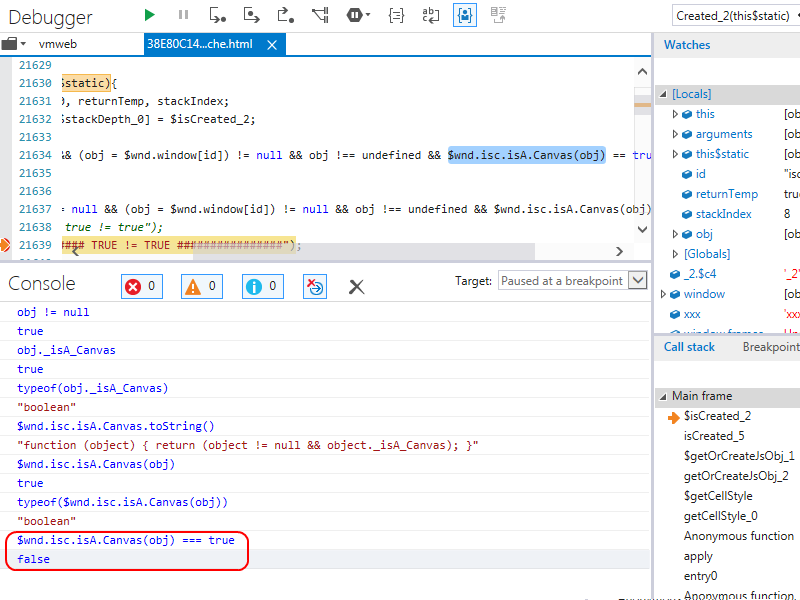800x600 pixels.
Task: Clear console with the X icon
Action: [x=356, y=287]
